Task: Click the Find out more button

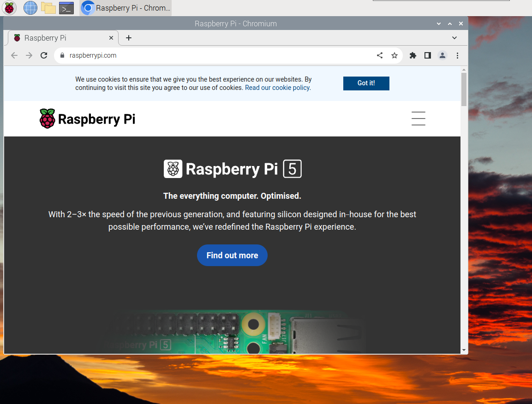Action: 232,255
